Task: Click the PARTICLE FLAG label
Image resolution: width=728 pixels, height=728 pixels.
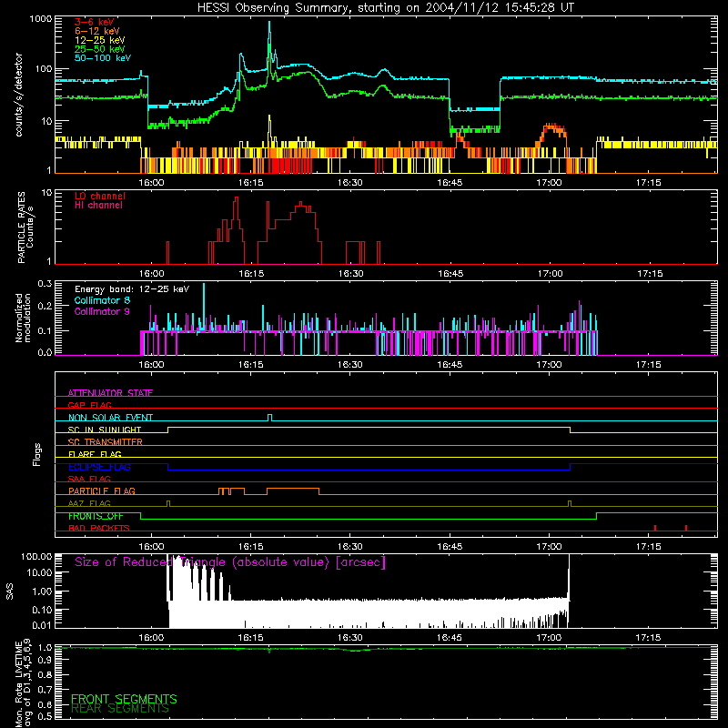Action: pyautogui.click(x=102, y=490)
